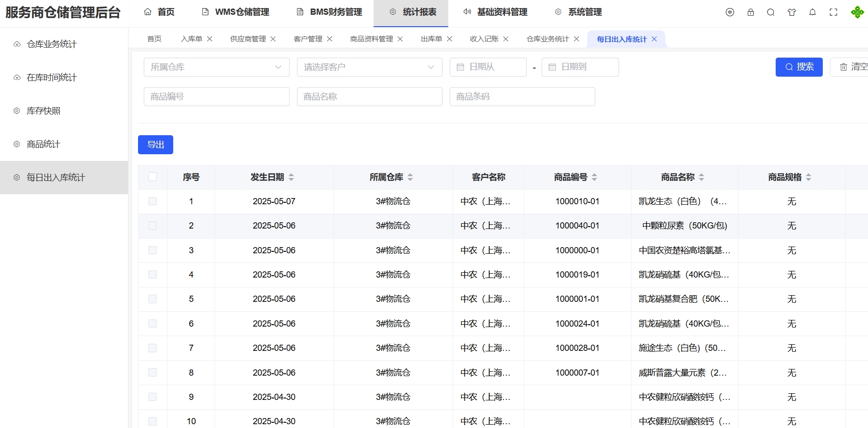Image resolution: width=868 pixels, height=428 pixels.
Task: Click the blue 搜索 button
Action: (x=799, y=67)
